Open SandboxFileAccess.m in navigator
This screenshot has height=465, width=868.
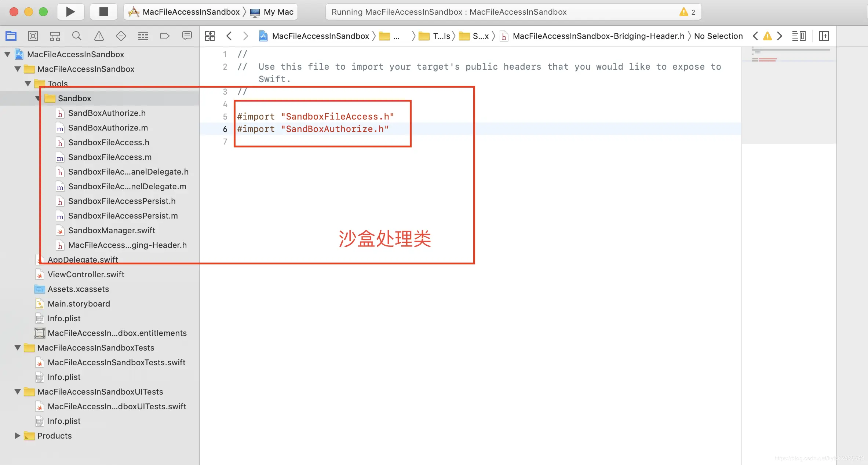pyautogui.click(x=110, y=157)
